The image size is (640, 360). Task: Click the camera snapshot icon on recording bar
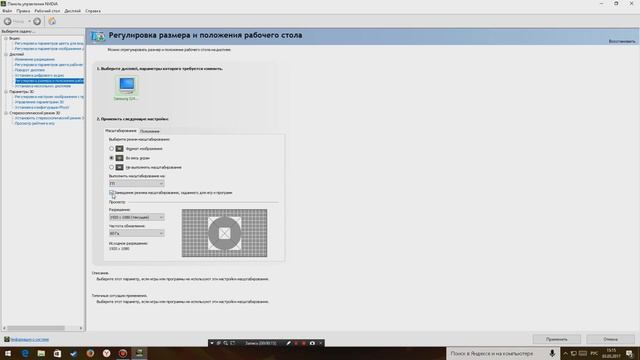click(312, 343)
